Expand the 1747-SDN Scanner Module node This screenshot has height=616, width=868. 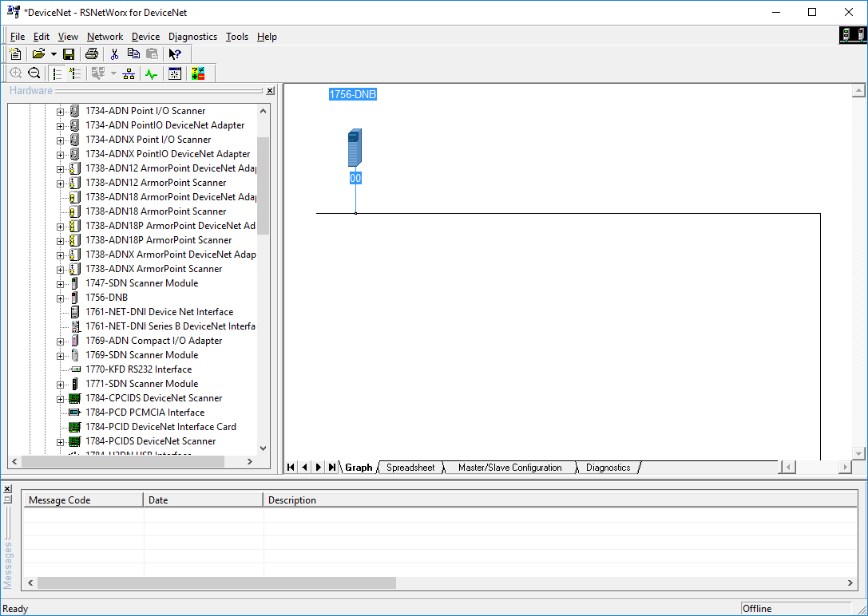click(61, 284)
